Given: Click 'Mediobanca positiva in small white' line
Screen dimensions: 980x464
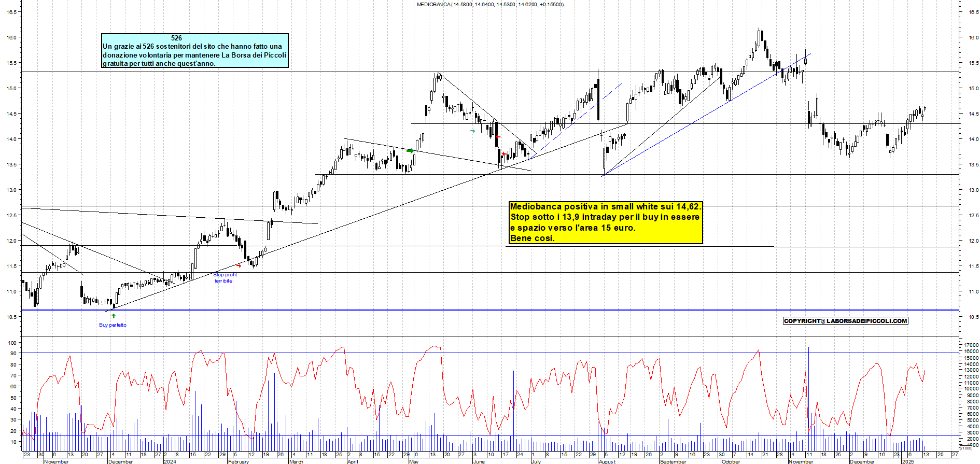Looking at the screenshot, I should 606,206.
